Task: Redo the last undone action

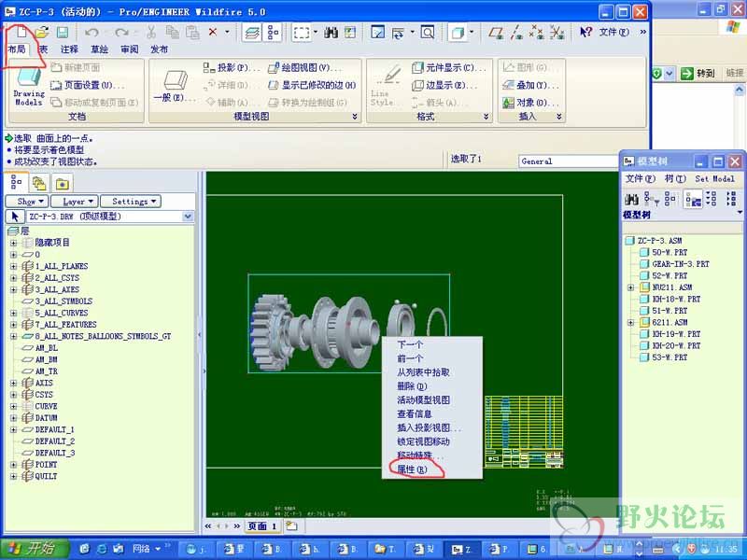Action: (x=121, y=33)
